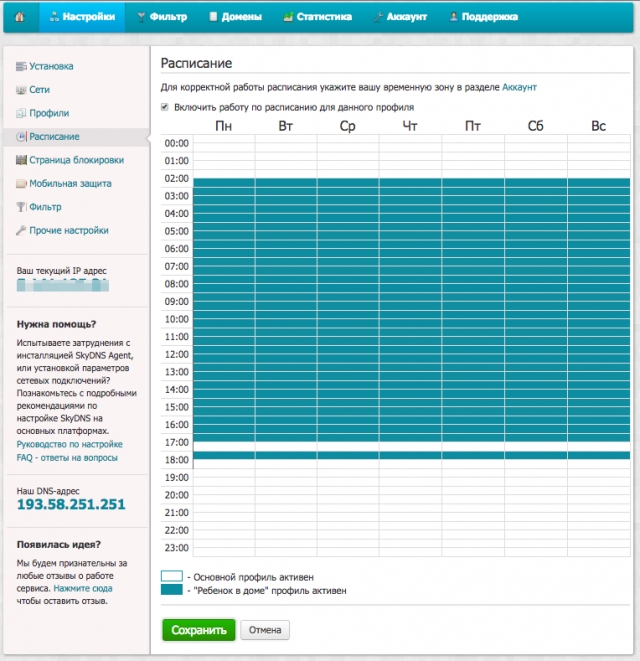Open the Фильтр tab in top bar

(162, 17)
